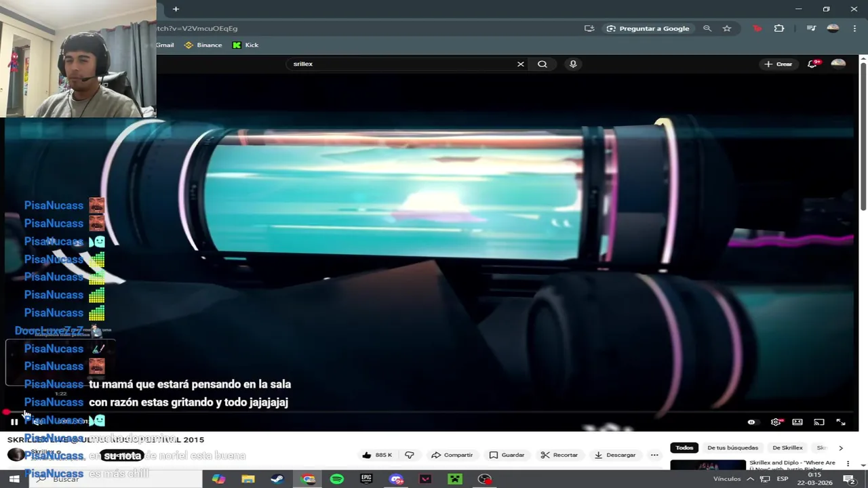Bookmark this page with star icon

pos(727,28)
